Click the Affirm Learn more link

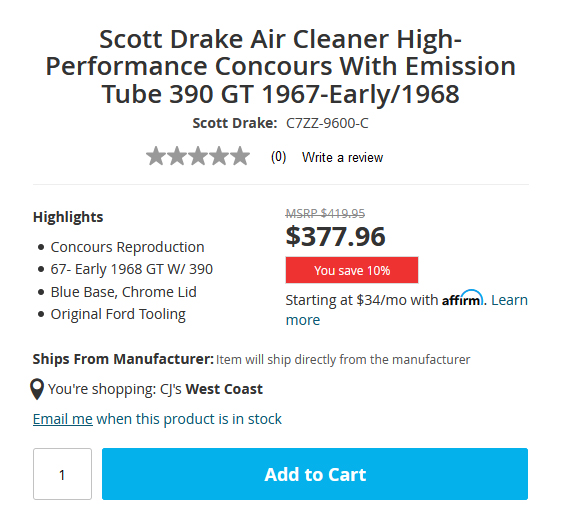click(406, 310)
